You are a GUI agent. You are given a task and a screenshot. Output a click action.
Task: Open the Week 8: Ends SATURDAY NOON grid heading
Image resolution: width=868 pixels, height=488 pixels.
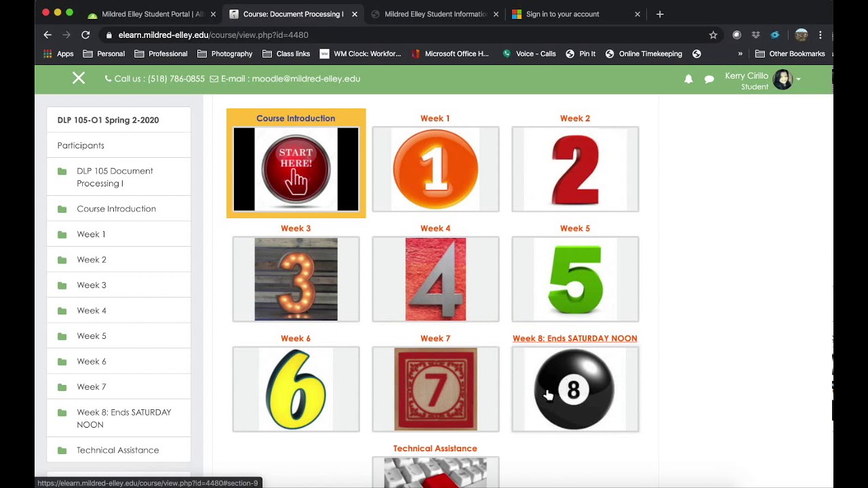[575, 338]
